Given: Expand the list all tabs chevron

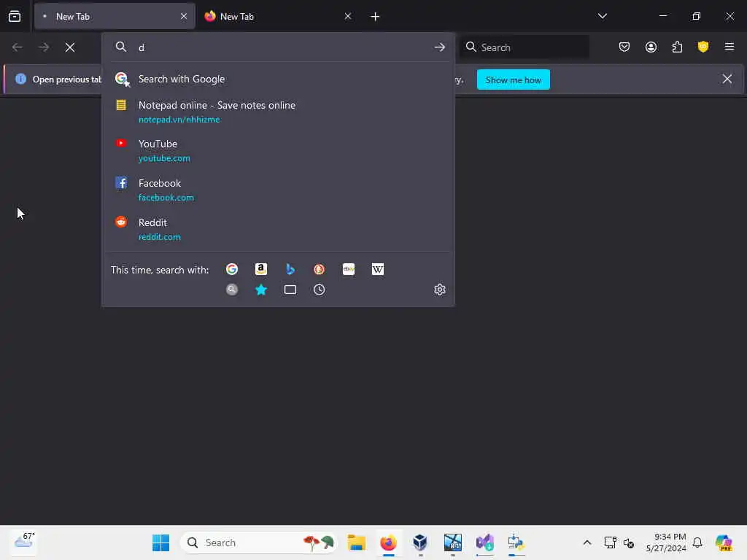Looking at the screenshot, I should (x=602, y=16).
